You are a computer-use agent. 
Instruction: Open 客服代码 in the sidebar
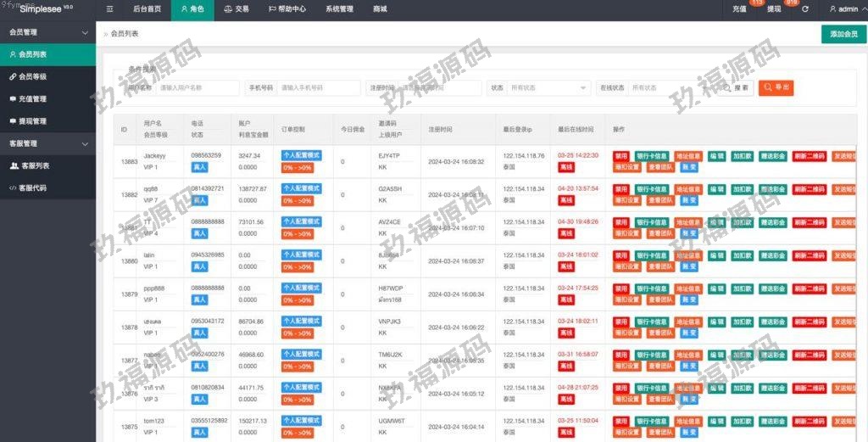tap(33, 187)
